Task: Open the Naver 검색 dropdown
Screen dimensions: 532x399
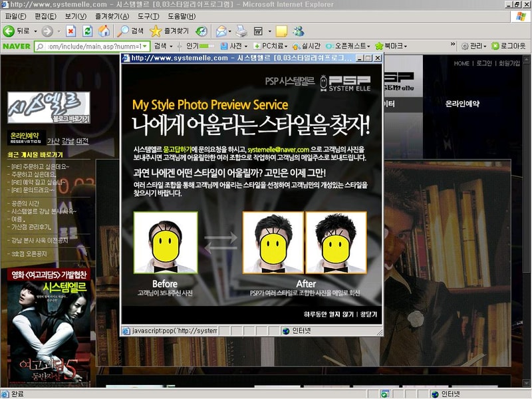Action: click(172, 46)
